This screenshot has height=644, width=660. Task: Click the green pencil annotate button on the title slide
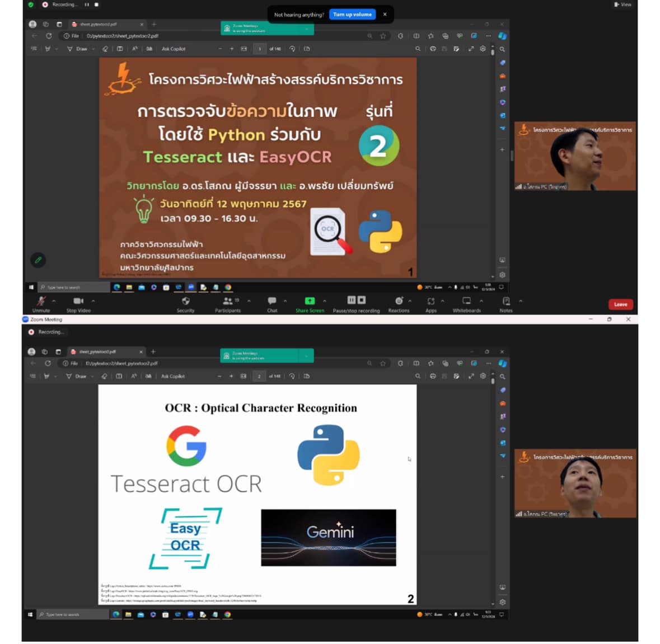pos(38,260)
